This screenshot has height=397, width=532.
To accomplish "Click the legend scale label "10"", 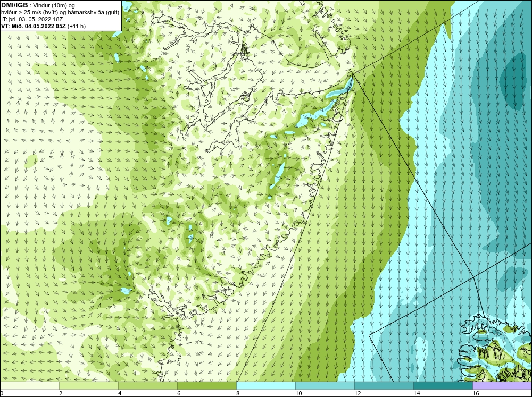I will (x=298, y=393).
